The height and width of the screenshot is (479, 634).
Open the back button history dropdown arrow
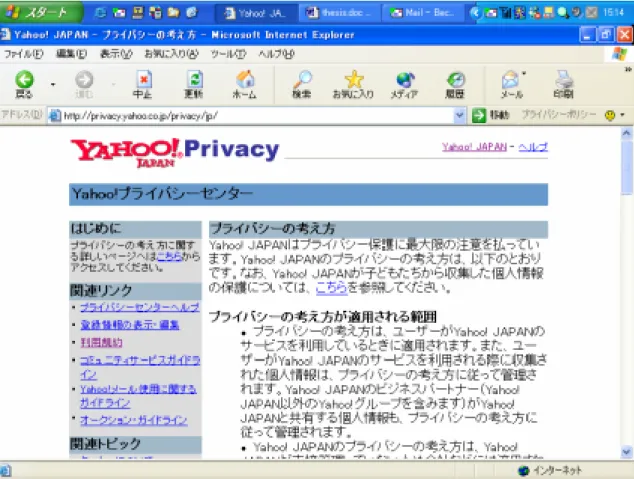pos(53,84)
